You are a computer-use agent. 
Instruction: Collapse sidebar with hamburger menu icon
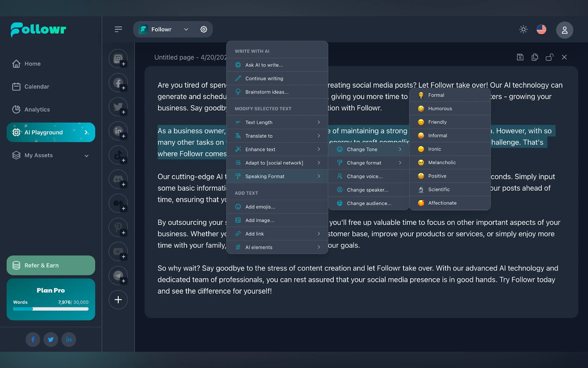(x=118, y=29)
